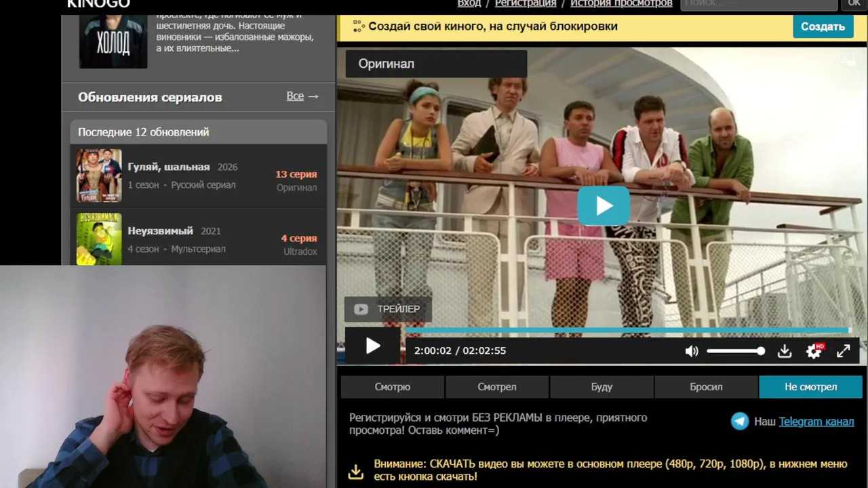This screenshot has height=488, width=868.
Task: Click the 'Ultradox' voiceover label
Action: click(x=300, y=251)
